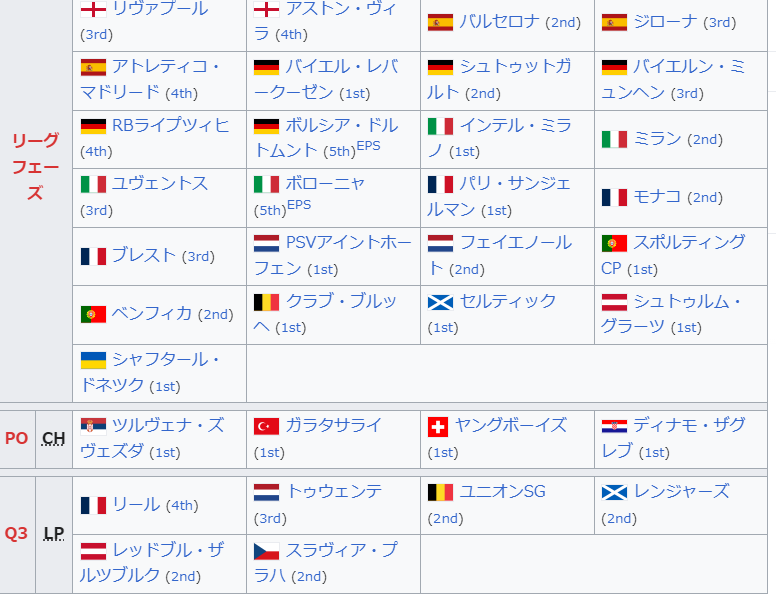Click the Croatian flag beside ディナモ・ザグレブ
Viewport: 776px width, 594px height.
coord(614,426)
